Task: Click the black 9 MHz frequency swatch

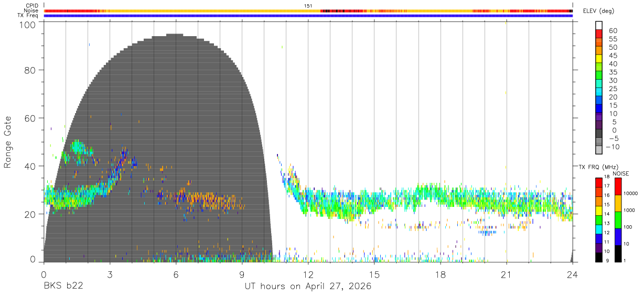Action: tap(599, 257)
